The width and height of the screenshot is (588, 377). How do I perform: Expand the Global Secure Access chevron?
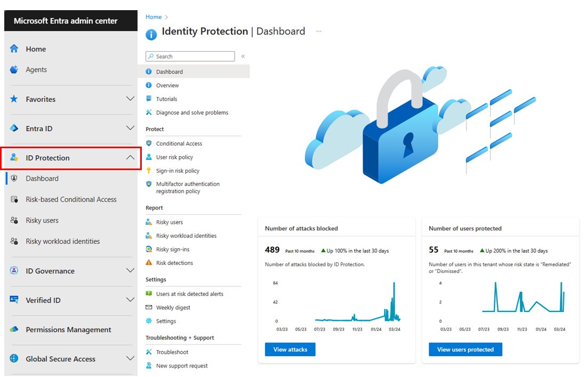pos(130,358)
